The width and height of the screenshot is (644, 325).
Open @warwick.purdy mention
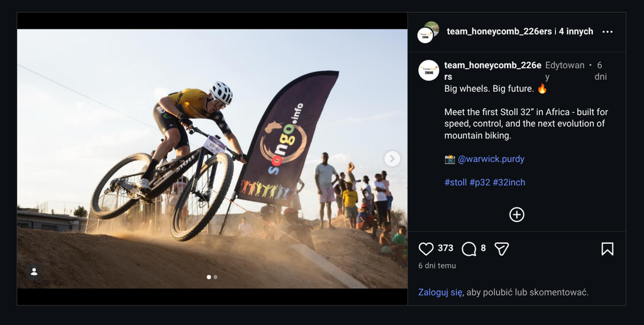491,159
